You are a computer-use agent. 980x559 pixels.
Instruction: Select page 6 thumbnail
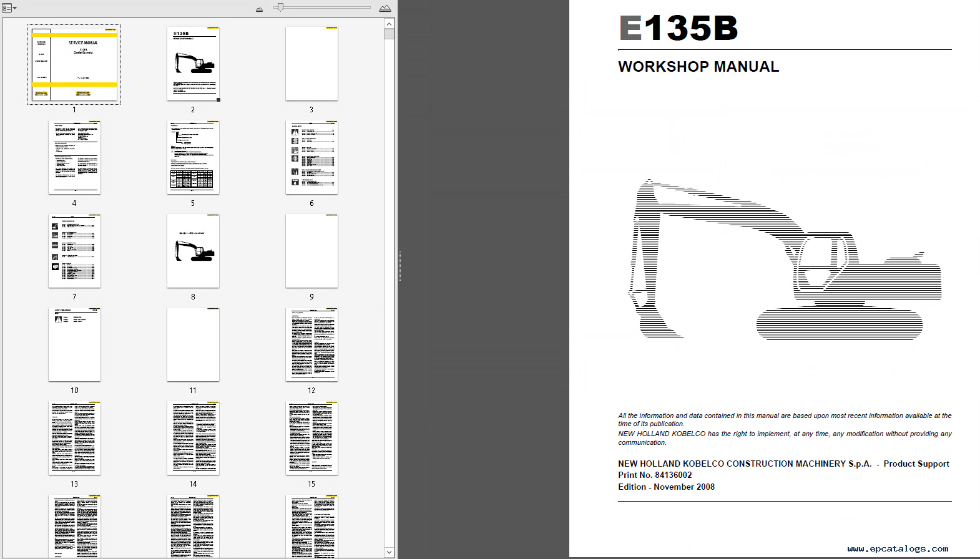coord(311,157)
